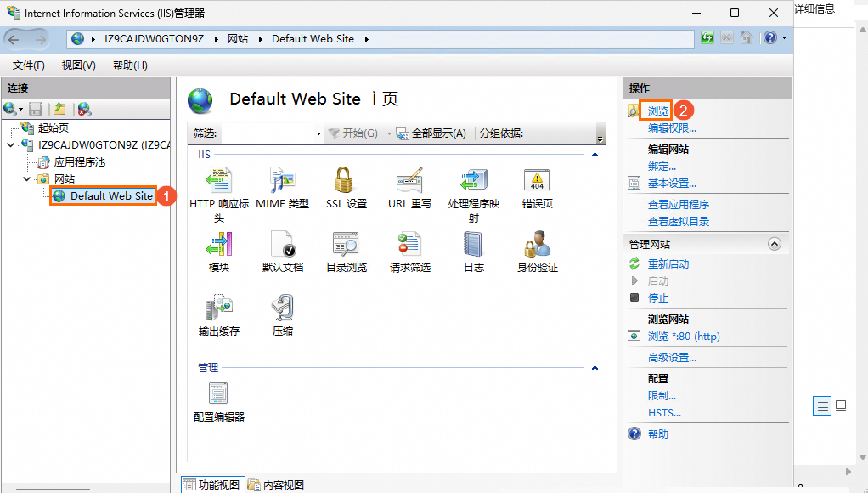
Task: Click the green refresh icon in address bar
Action: [x=707, y=37]
